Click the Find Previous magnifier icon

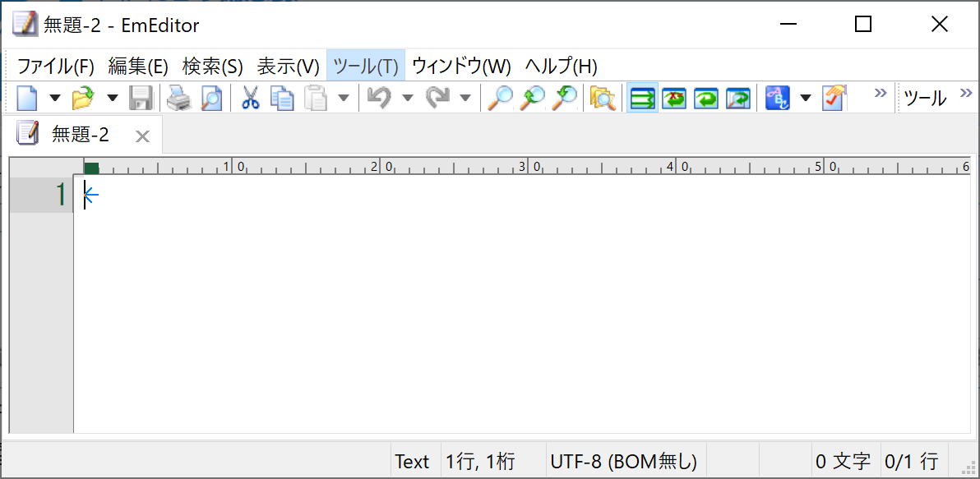[x=564, y=98]
